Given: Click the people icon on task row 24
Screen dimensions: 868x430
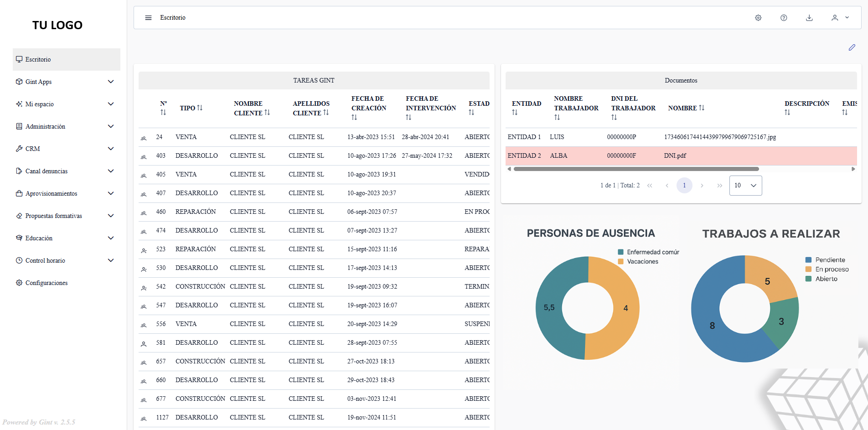Looking at the screenshot, I should coord(144,138).
